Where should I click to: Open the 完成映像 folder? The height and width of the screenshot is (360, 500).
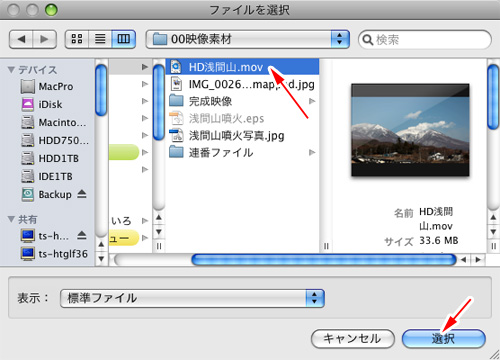click(x=242, y=101)
